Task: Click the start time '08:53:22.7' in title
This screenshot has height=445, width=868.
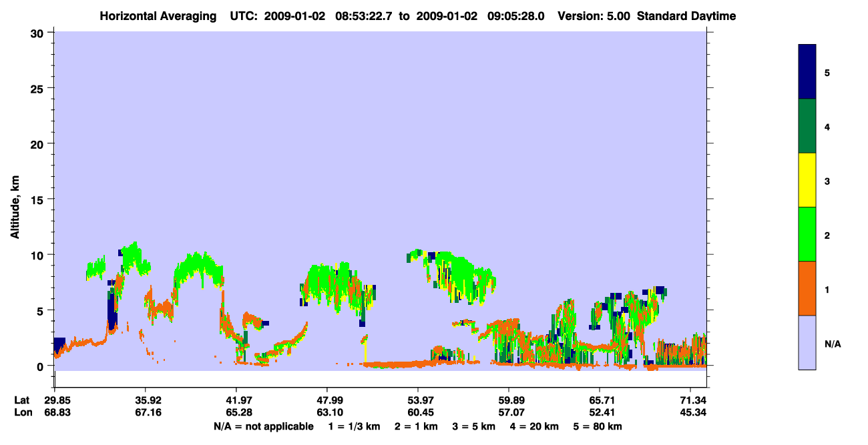Action: coord(365,16)
